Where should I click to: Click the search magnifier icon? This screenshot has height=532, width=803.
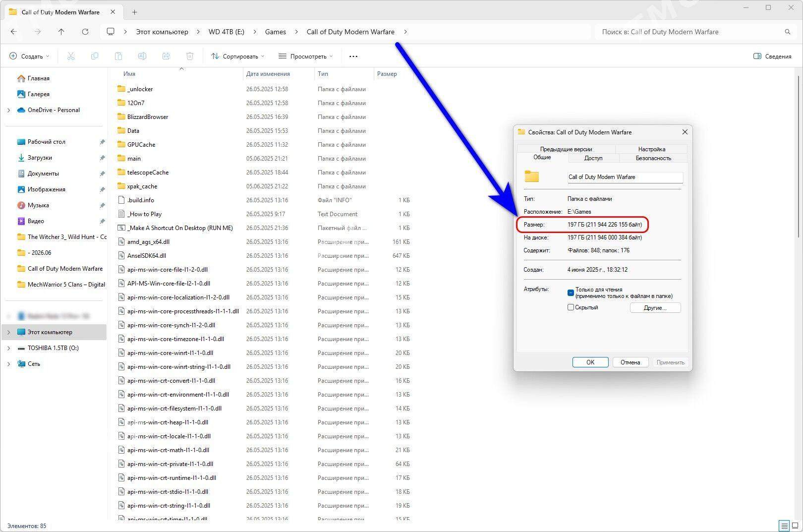point(788,32)
